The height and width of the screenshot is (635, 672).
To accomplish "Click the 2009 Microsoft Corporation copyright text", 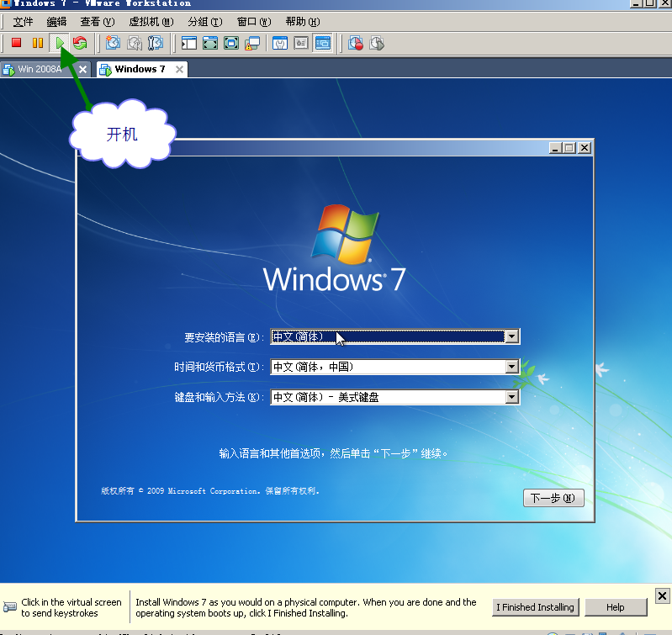I will (x=210, y=491).
